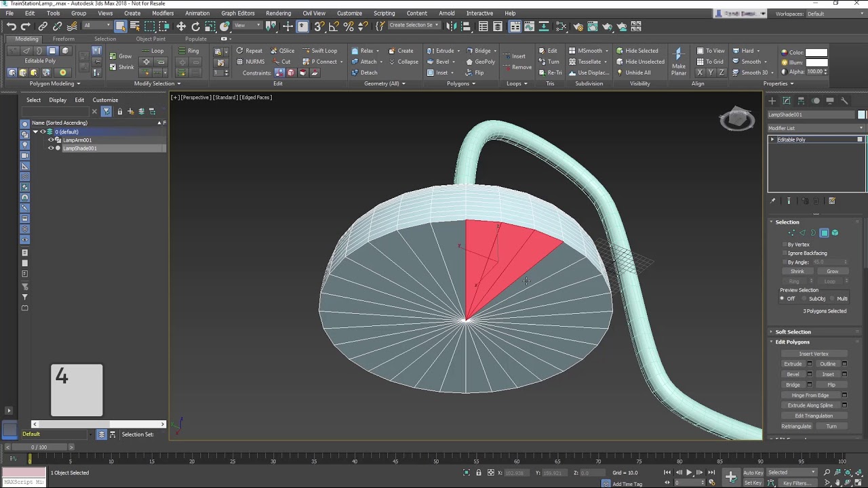Click the Outline button in Edit Polygons
The height and width of the screenshot is (488, 868).
point(827,364)
